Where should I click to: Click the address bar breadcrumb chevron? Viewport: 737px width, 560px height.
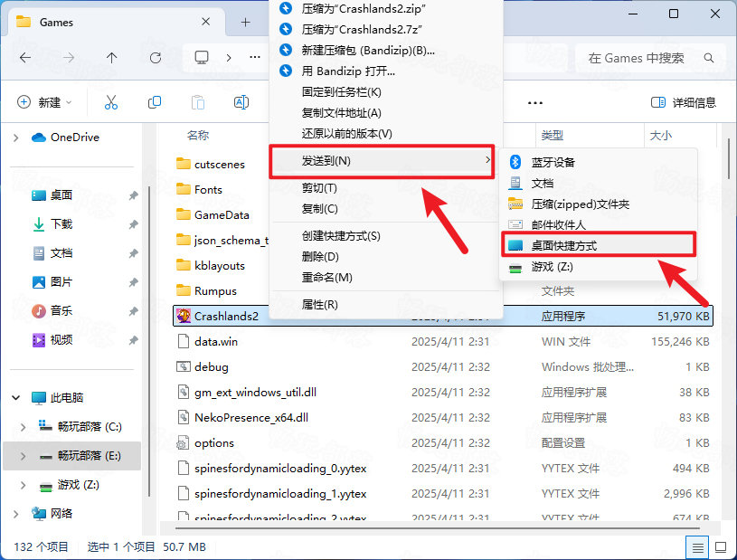(229, 58)
